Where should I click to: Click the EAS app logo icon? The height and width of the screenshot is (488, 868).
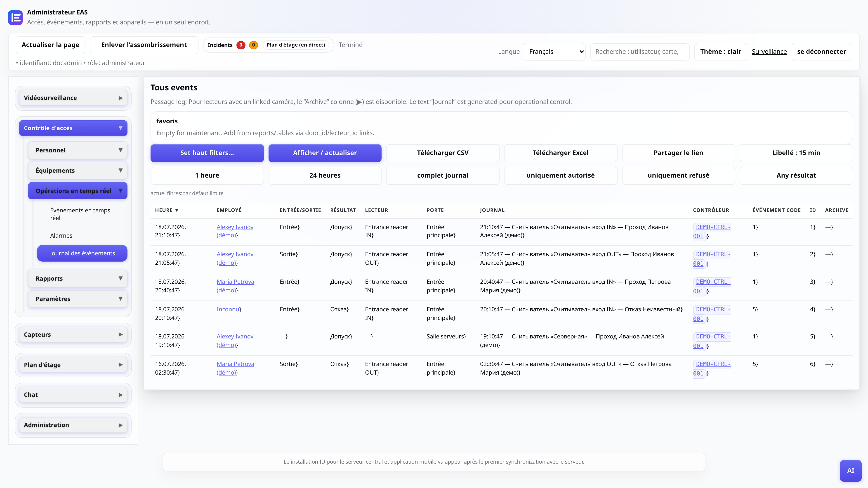(x=15, y=18)
